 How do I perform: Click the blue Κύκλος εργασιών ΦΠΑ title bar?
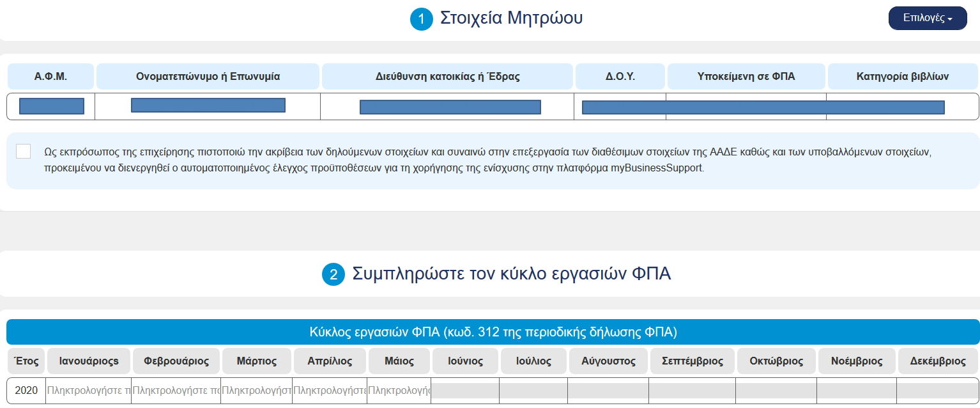click(x=493, y=333)
